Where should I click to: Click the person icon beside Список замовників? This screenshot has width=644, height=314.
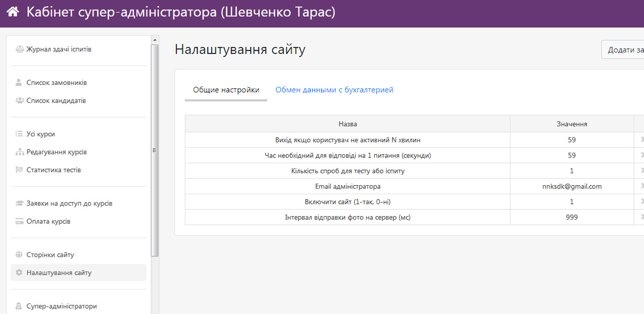19,83
